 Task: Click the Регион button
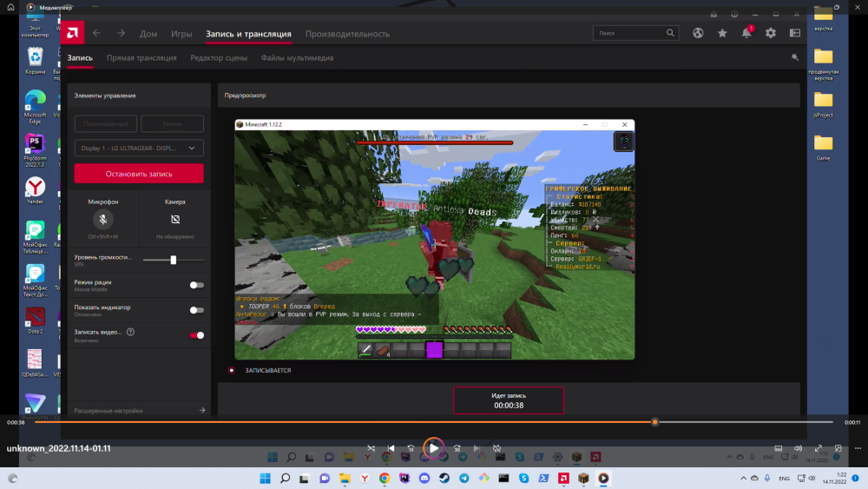(x=172, y=123)
